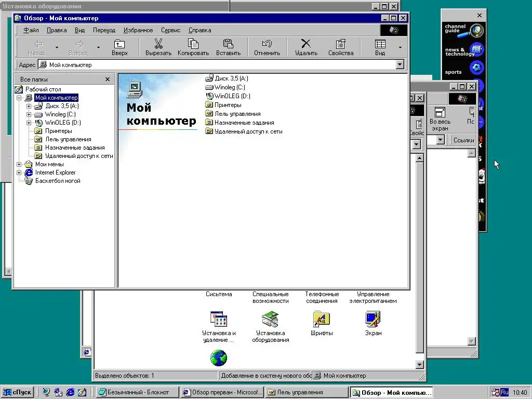Click the Шрифты fonts folder icon
This screenshot has height=399, width=532.
[x=321, y=319]
